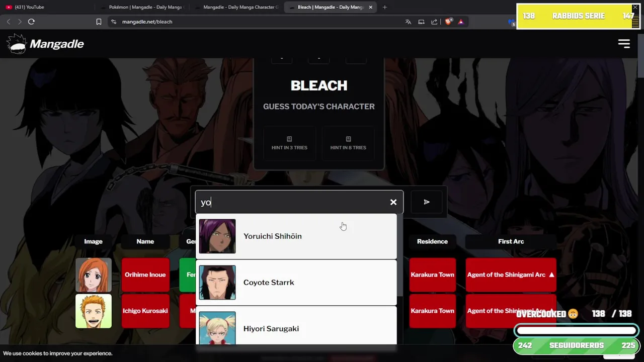The width and height of the screenshot is (644, 362).
Task: Switch to the Pokémon Mangadle tab
Action: (142, 7)
